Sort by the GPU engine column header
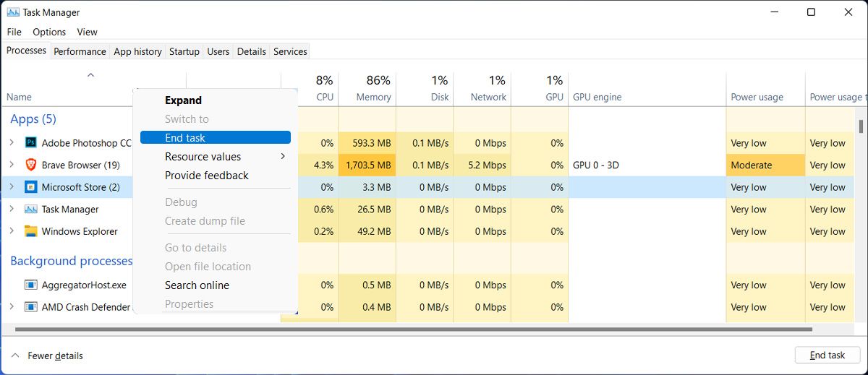The width and height of the screenshot is (868, 375). pyautogui.click(x=647, y=88)
